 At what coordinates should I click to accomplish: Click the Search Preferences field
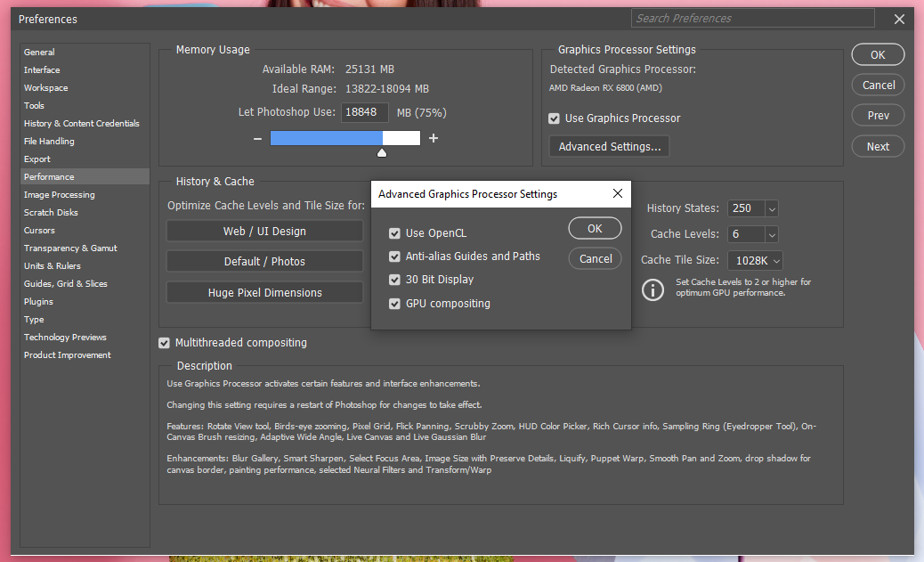click(752, 19)
